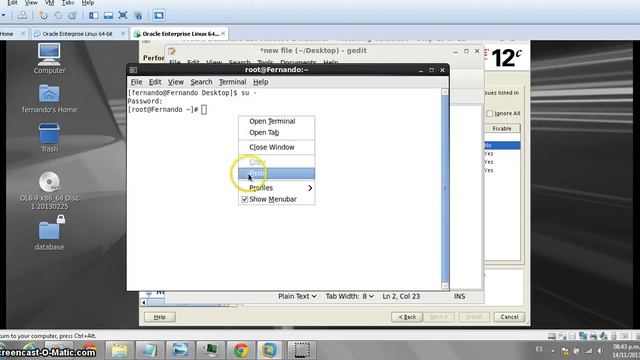Choose Open Terminal from context menu

(272, 121)
